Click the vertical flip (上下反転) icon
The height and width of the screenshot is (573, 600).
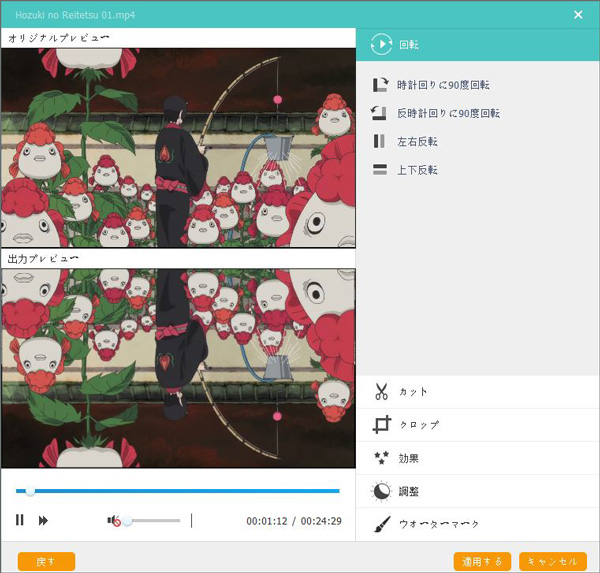coord(380,170)
